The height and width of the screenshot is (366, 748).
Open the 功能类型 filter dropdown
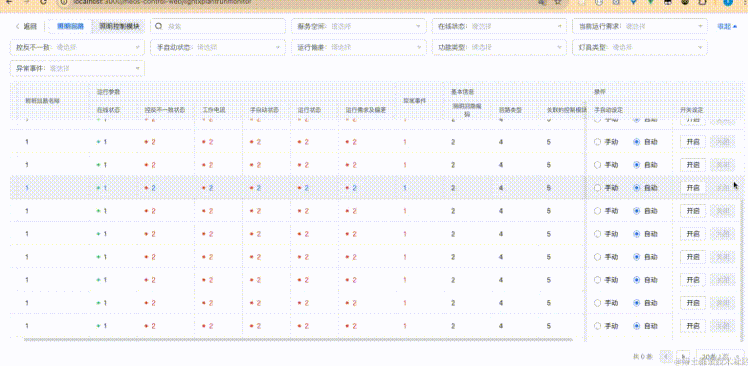[x=499, y=47]
